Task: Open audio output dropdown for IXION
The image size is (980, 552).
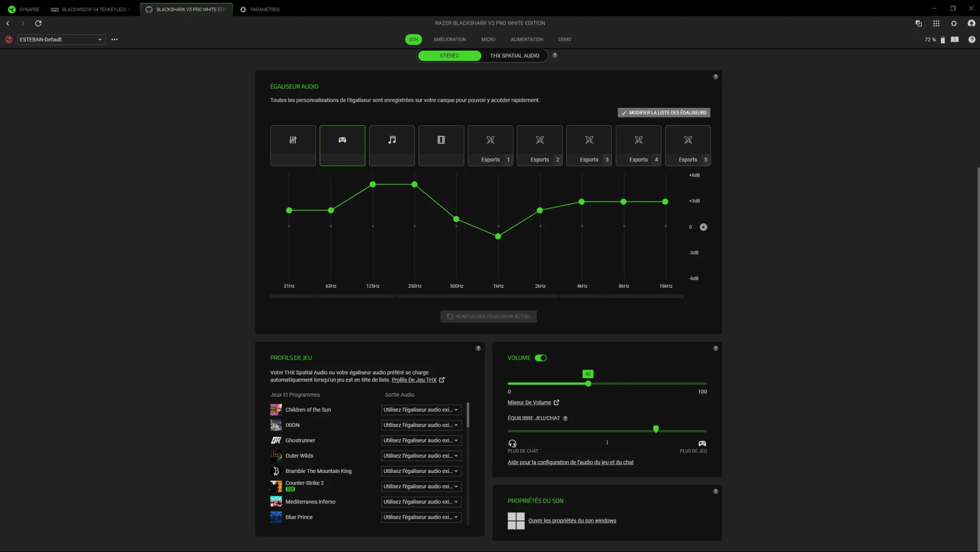Action: pyautogui.click(x=421, y=425)
